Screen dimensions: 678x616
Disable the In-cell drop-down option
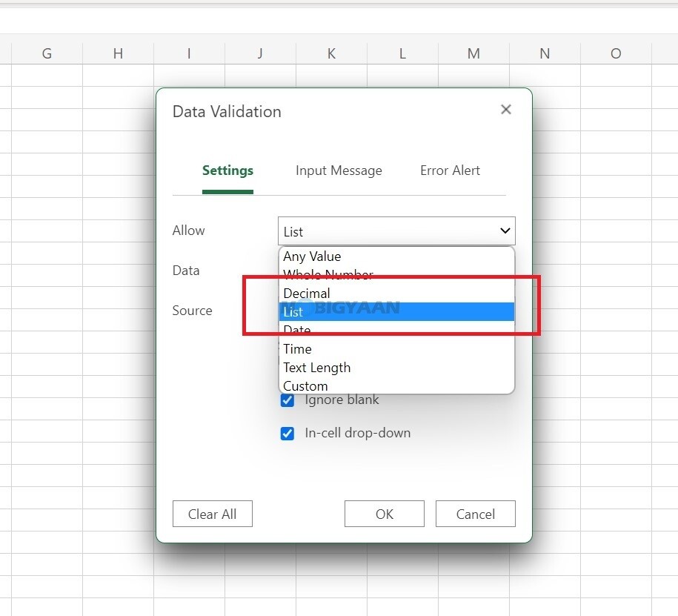click(x=287, y=433)
